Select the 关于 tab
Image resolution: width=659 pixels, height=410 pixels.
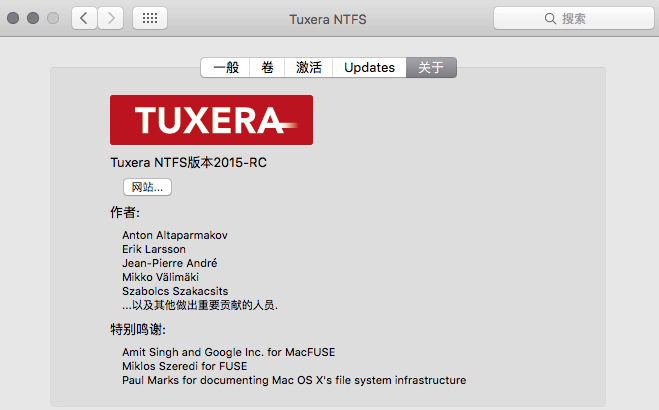(x=431, y=67)
